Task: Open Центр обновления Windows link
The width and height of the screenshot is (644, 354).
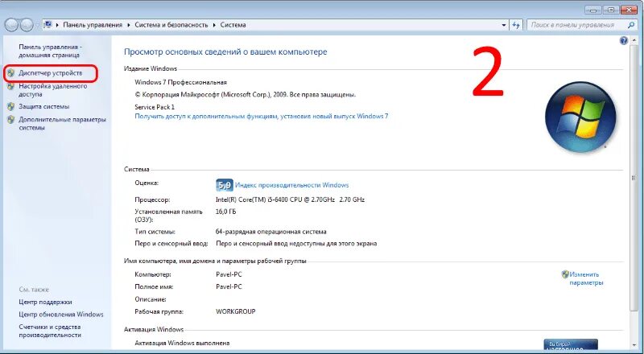Action: tap(61, 315)
